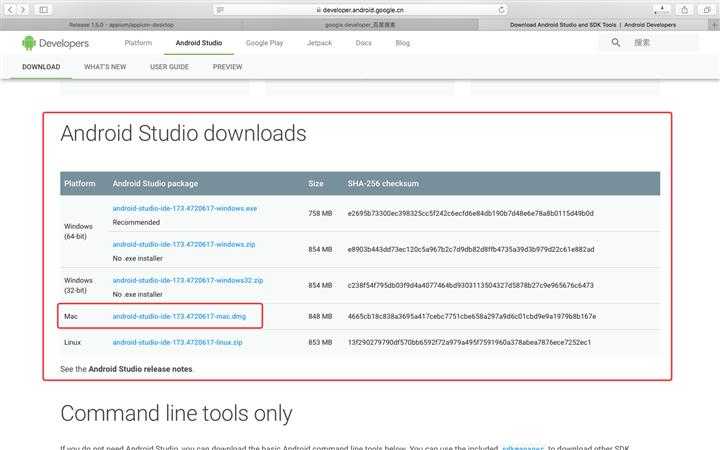
Task: Click the Platform column header
Action: (x=80, y=183)
